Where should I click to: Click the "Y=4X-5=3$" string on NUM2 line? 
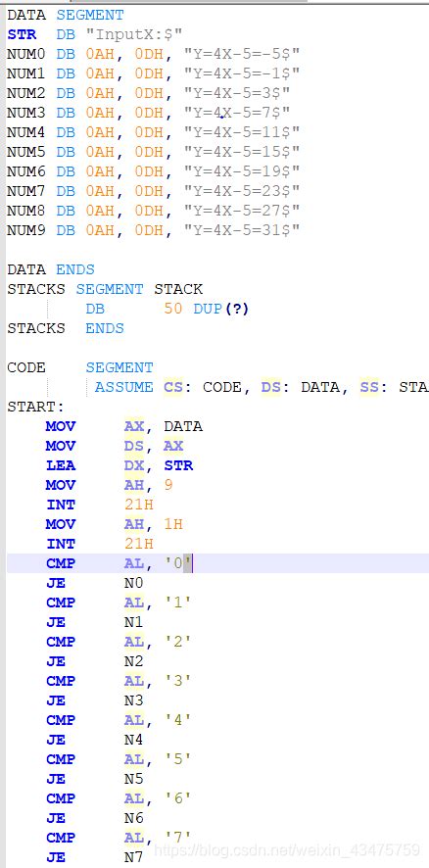tap(237, 93)
